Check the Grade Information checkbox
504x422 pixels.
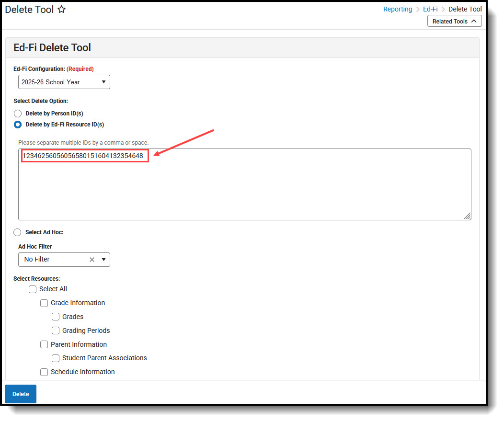[44, 303]
